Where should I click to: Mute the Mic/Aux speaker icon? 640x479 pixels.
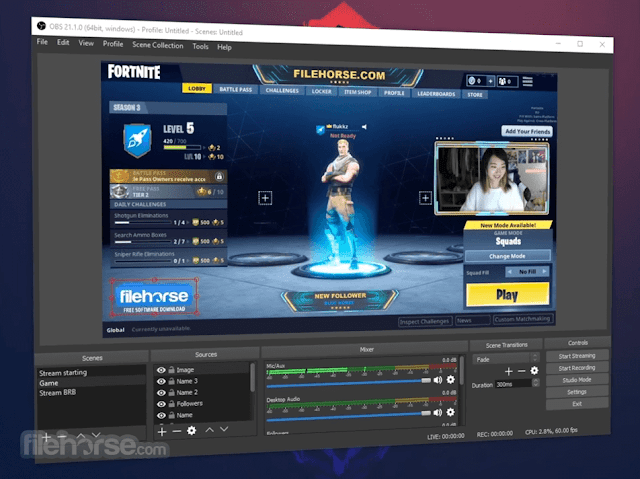coord(438,380)
